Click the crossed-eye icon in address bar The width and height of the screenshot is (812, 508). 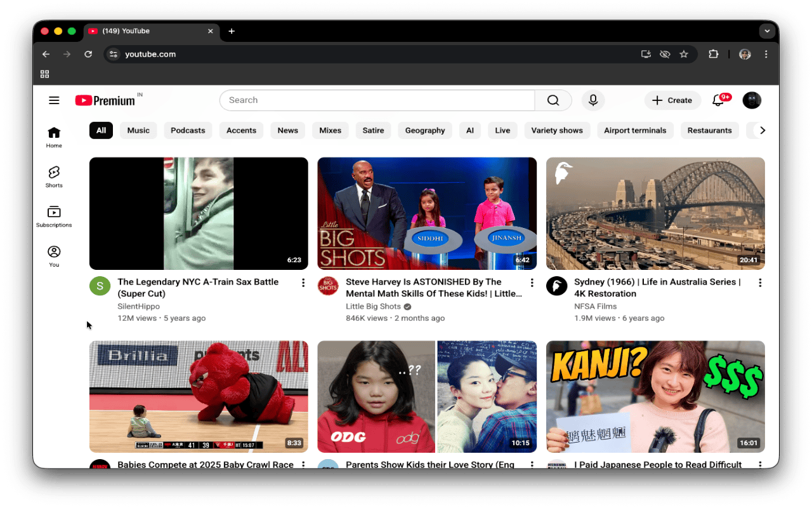pyautogui.click(x=665, y=55)
